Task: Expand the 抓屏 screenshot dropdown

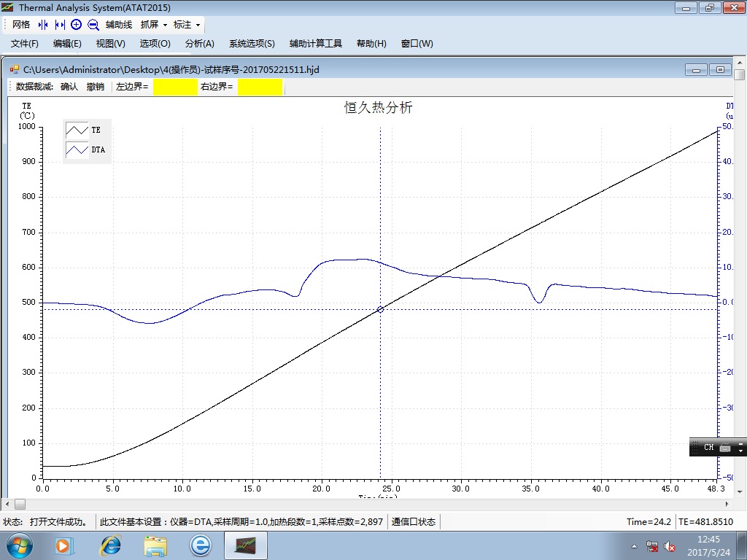Action: tap(153, 25)
